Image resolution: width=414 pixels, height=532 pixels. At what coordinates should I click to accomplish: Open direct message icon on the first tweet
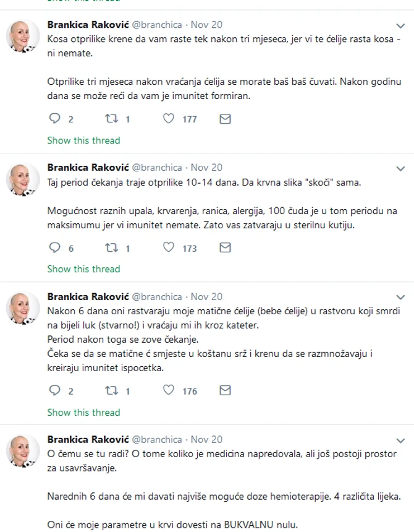tap(224, 119)
